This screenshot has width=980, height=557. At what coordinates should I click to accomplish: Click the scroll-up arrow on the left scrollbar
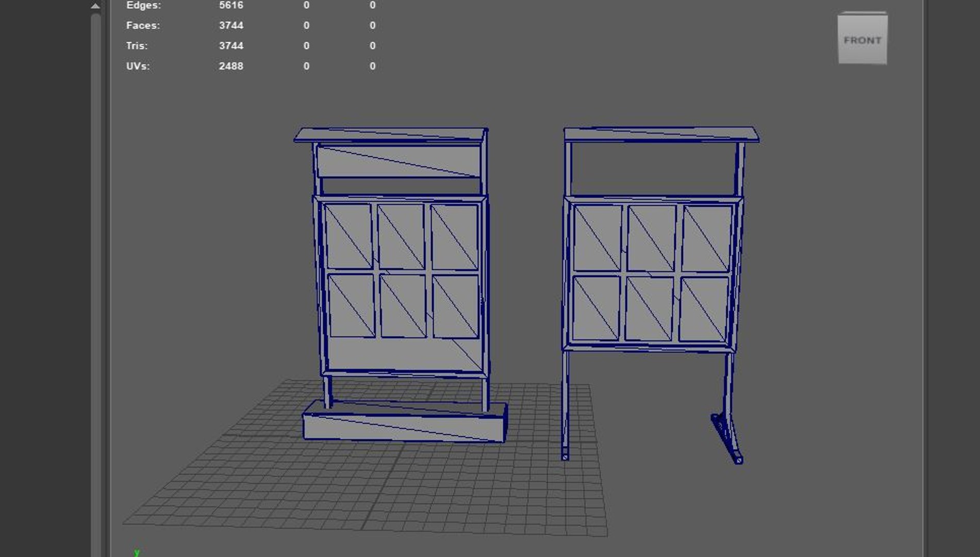coord(95,6)
